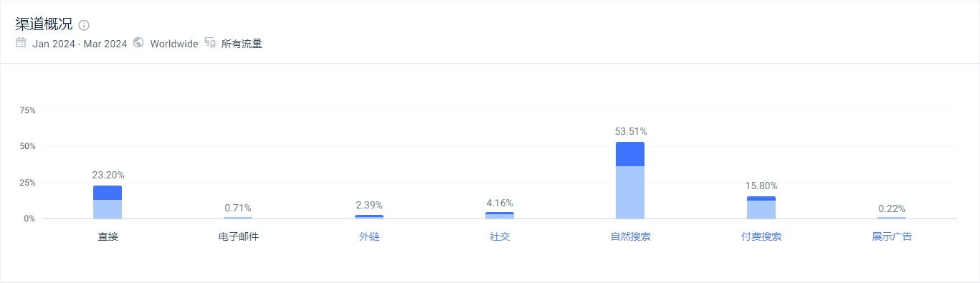
Task: Click the light blue part of 直接 bar
Action: (108, 209)
